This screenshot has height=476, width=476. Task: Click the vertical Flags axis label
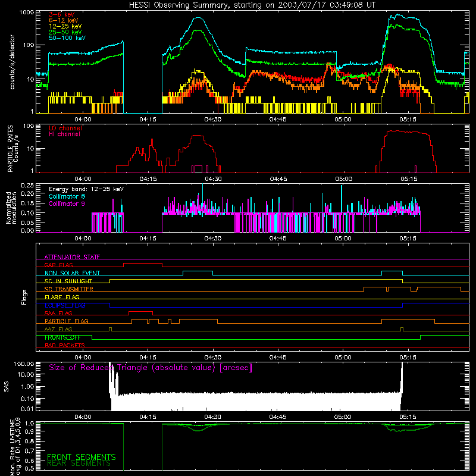[24, 297]
